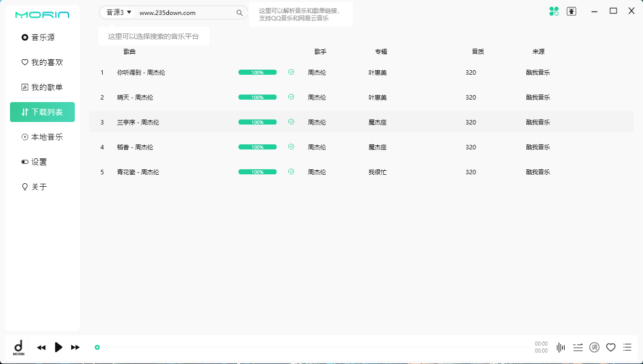Click the green four-leaf clover icon
Image resolution: width=643 pixels, height=364 pixels.
tap(554, 11)
